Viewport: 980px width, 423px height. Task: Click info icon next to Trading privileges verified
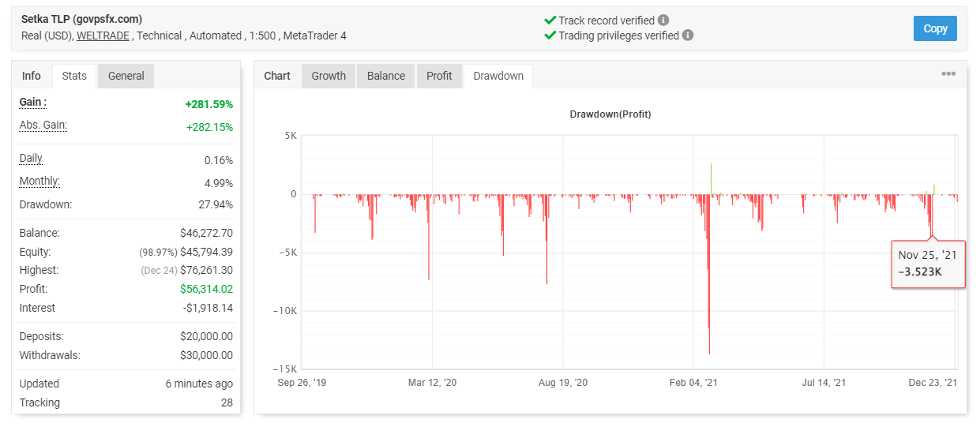[x=688, y=35]
